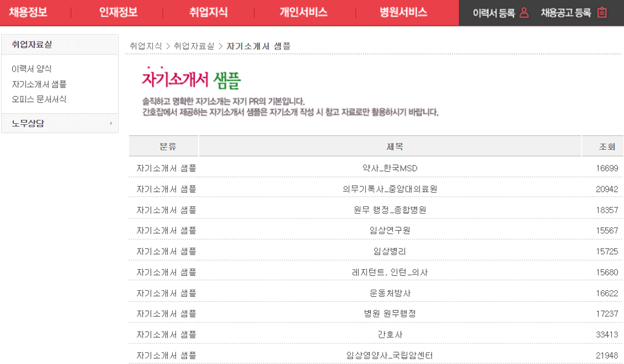Open 자기소개서 샘플 in the sidebar
Screen dimensions: 624x364
pyautogui.click(x=39, y=84)
